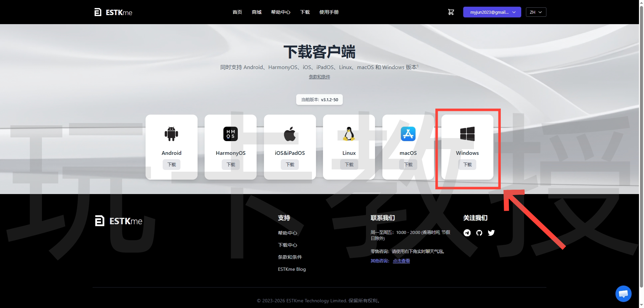Click 下载 under iOS&iPadOS
Image resolution: width=644 pixels, height=308 pixels.
(290, 165)
